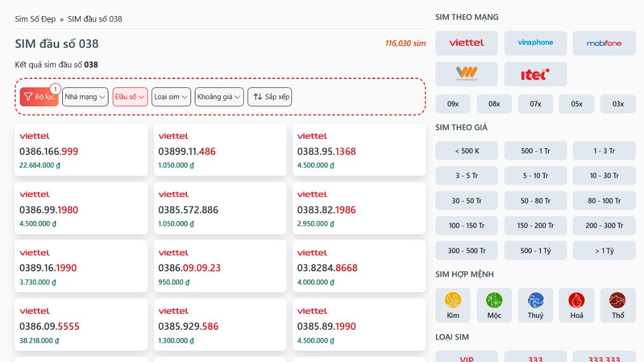Open the Khoảng giá dropdown
The image size is (644, 362).
click(219, 97)
